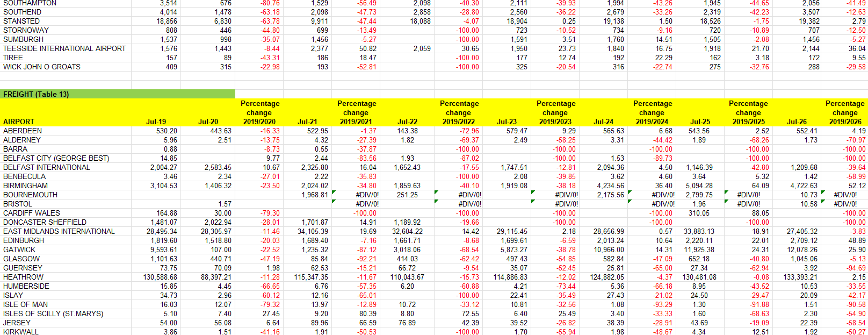Click Gatwick's Jul-24 value "10,966.00"
Viewport: 868px width, 335px height.
(609, 250)
